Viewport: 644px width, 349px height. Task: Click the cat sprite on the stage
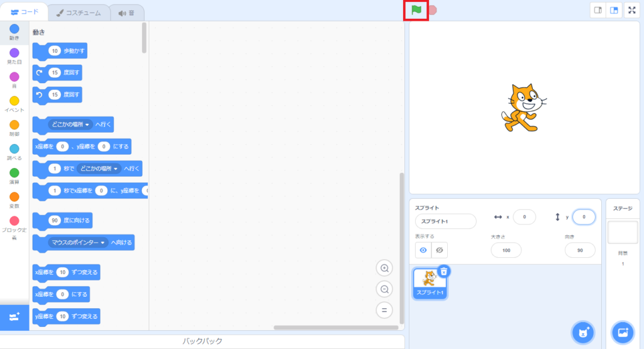pyautogui.click(x=524, y=108)
